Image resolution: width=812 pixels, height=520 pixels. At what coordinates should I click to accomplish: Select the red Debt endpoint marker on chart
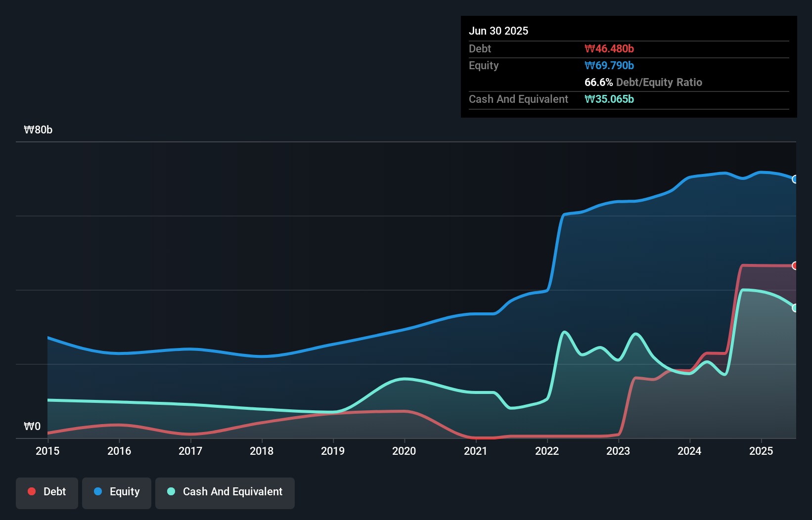pos(795,266)
